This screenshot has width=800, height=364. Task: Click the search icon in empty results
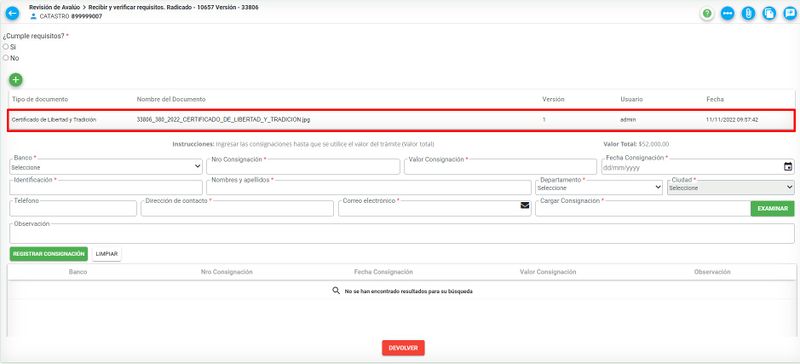click(x=336, y=290)
